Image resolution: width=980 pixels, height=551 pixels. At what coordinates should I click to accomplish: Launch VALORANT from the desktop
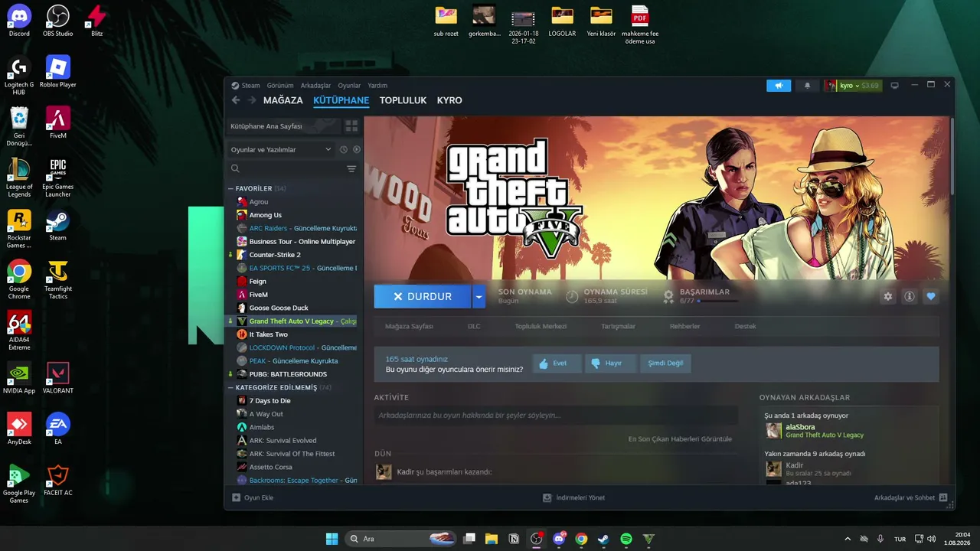click(x=58, y=378)
